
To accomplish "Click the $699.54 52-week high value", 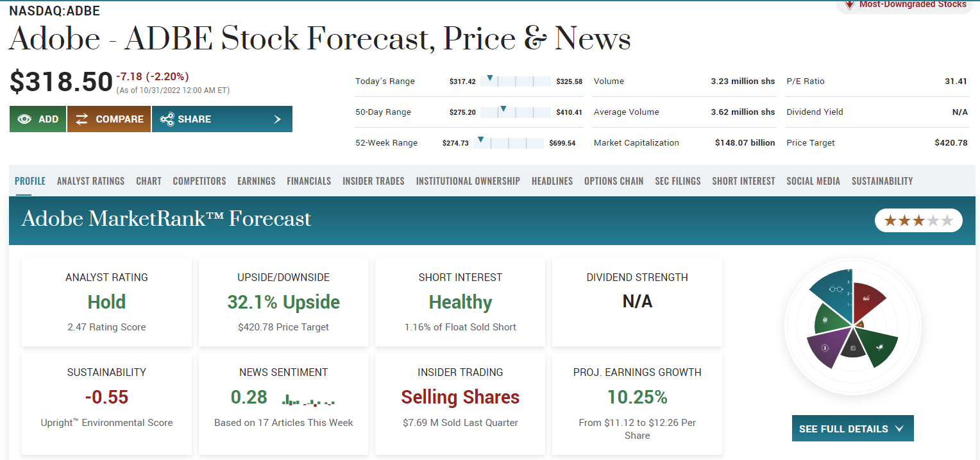I will click(x=562, y=143).
